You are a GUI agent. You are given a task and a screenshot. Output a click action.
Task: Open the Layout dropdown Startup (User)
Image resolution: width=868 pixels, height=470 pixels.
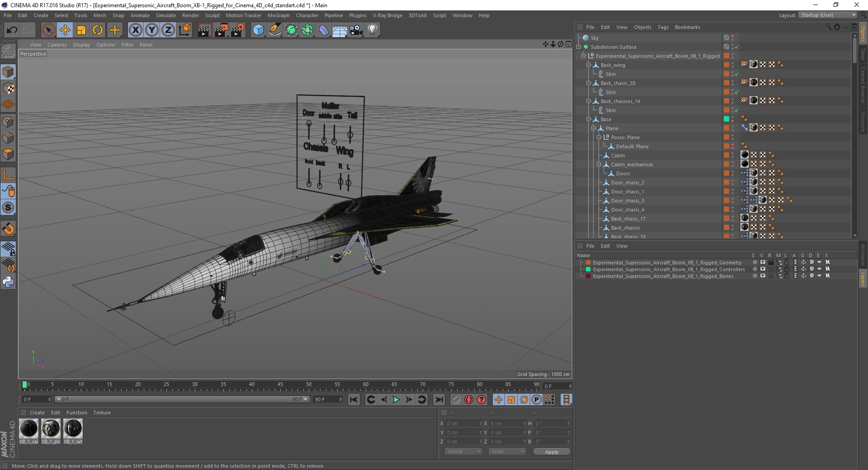[x=827, y=15]
